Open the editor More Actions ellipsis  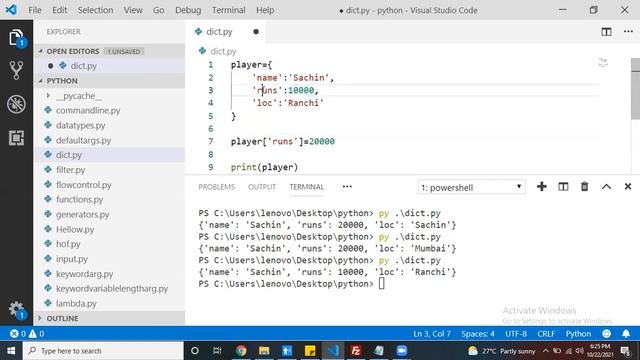[x=628, y=31]
